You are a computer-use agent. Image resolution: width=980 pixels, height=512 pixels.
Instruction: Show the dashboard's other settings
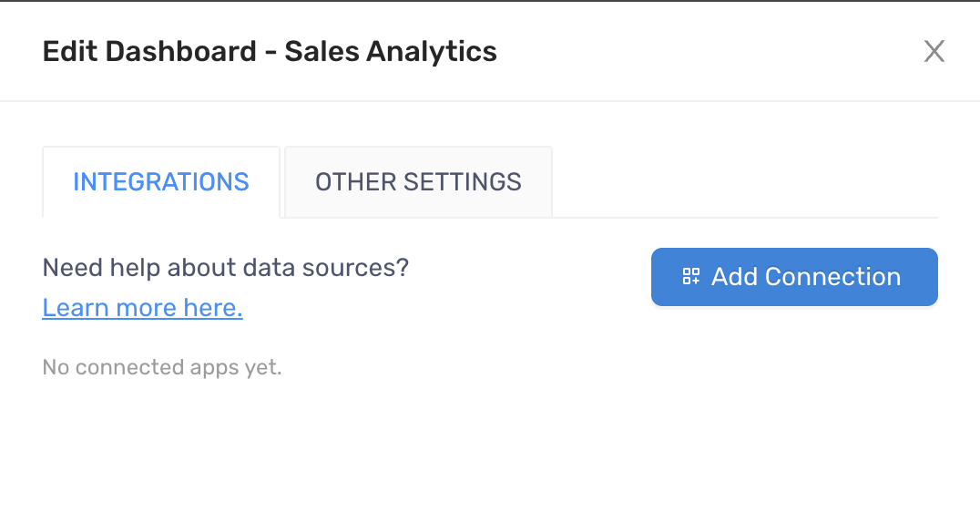pos(418,182)
